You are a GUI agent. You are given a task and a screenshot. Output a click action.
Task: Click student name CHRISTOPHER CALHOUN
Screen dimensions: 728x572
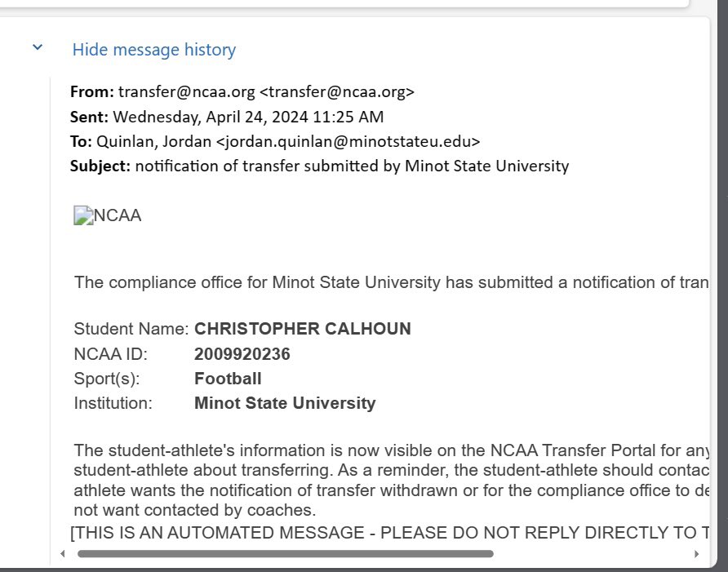tap(303, 329)
